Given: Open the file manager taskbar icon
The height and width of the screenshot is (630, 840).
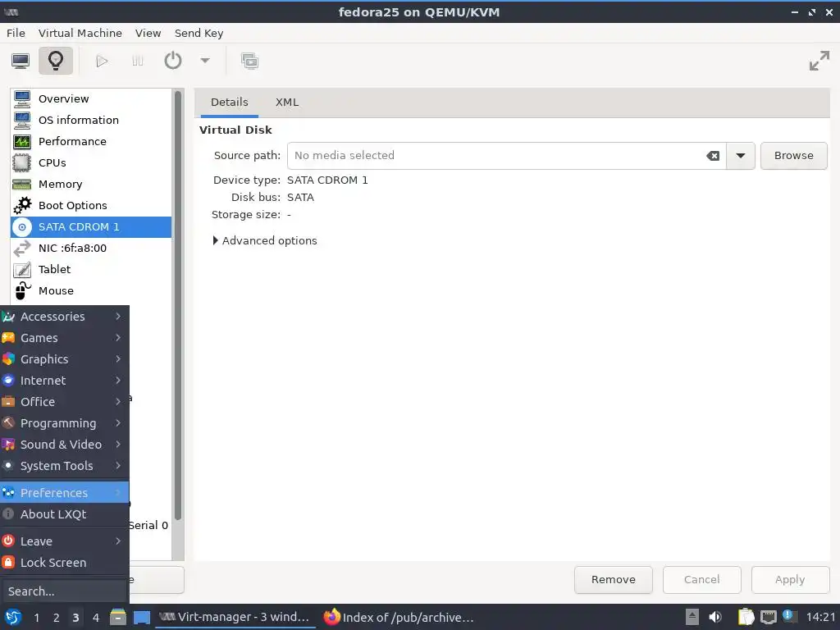Looking at the screenshot, I should click(118, 618).
